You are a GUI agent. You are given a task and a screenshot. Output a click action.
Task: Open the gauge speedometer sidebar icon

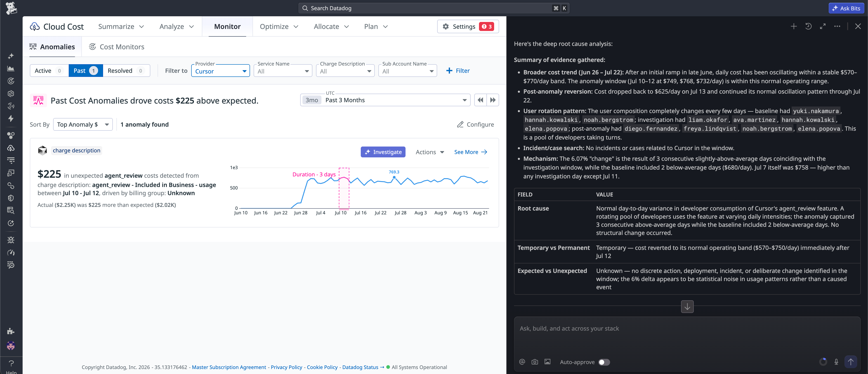coord(11,253)
